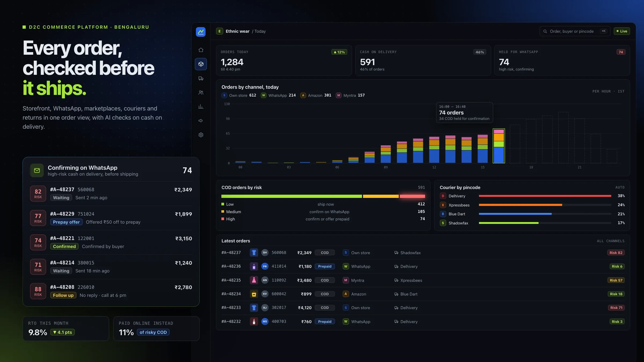Click the Cash on Delivery card
The height and width of the screenshot is (362, 644).
coord(423,60)
